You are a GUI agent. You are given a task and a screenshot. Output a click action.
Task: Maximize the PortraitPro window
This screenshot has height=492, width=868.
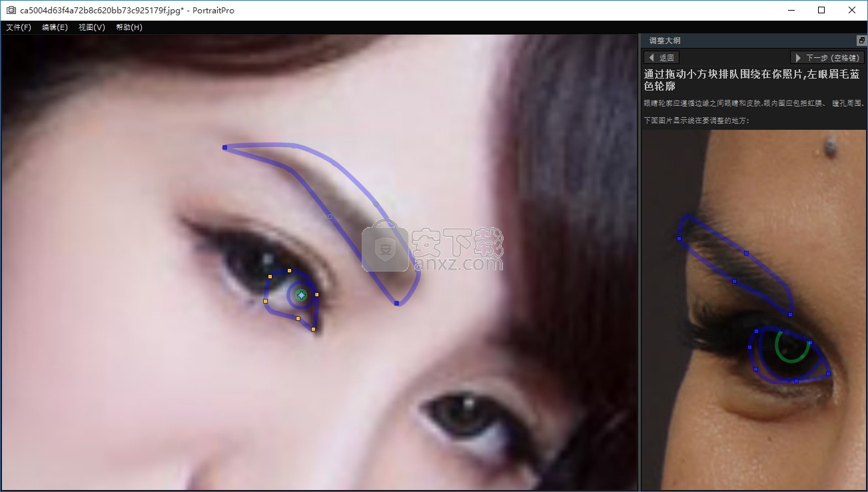(821, 10)
